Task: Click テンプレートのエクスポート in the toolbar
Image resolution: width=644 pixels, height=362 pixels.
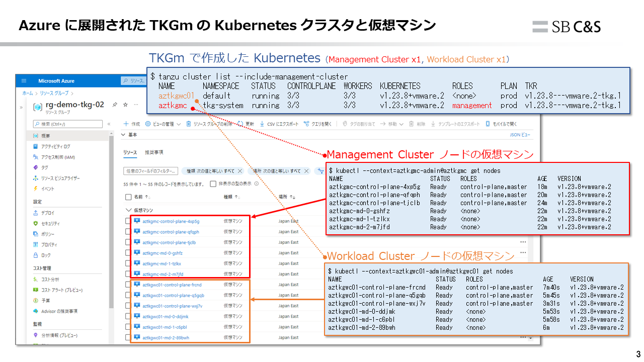Action: [x=455, y=124]
